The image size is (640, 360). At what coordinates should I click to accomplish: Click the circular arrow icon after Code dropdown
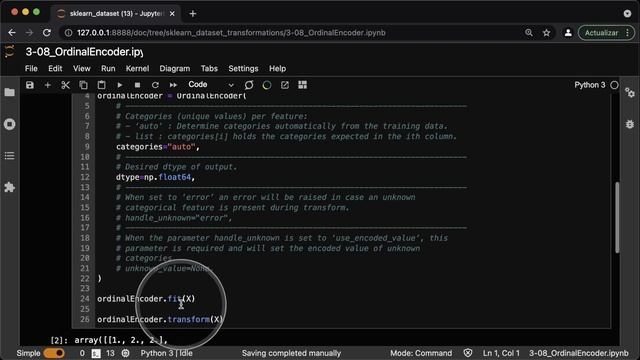[x=249, y=85]
